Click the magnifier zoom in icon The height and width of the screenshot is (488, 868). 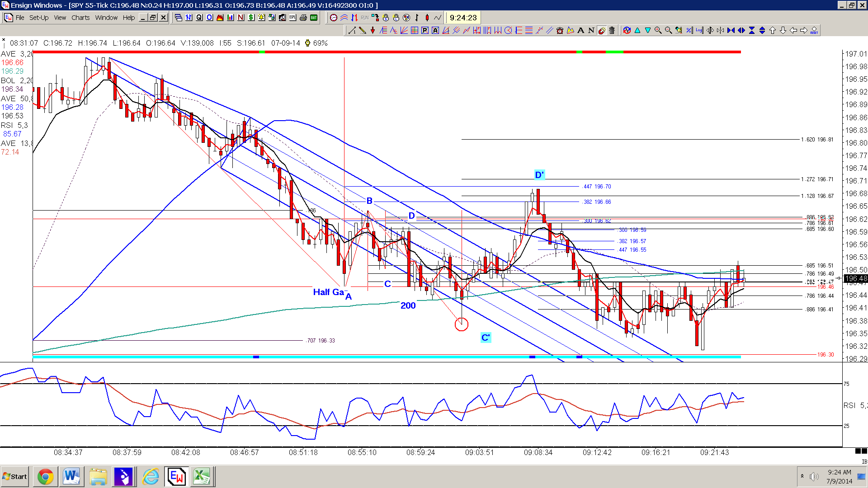(x=658, y=30)
